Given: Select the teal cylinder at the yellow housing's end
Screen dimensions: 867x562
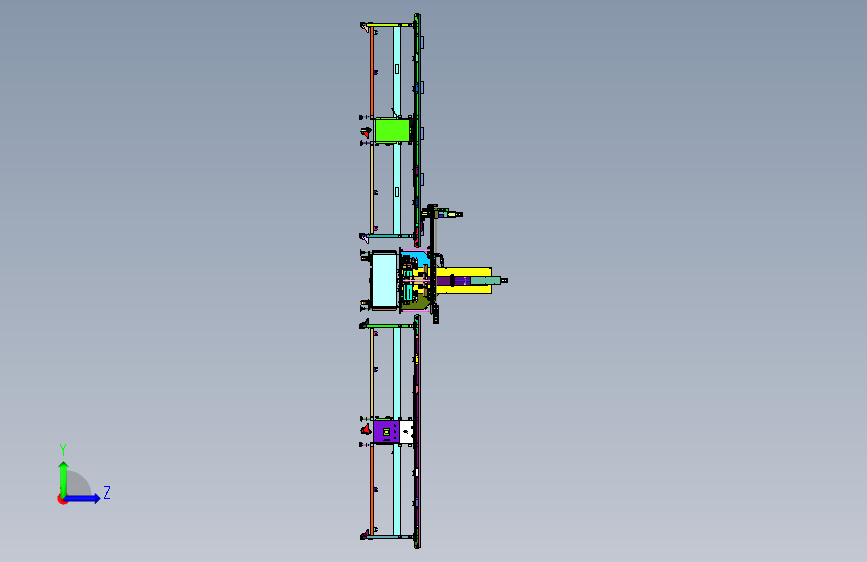Looking at the screenshot, I should click(x=485, y=280).
